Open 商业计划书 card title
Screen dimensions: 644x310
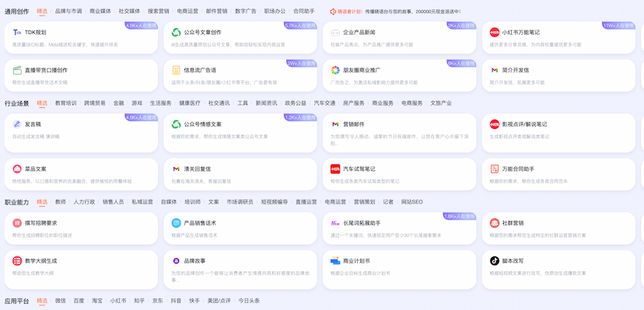356,261
